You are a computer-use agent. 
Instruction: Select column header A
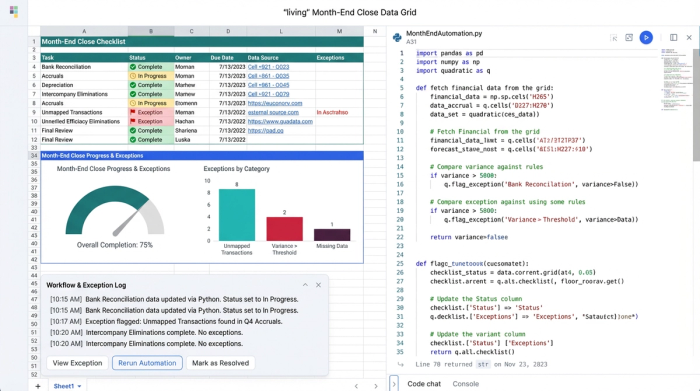(x=84, y=31)
